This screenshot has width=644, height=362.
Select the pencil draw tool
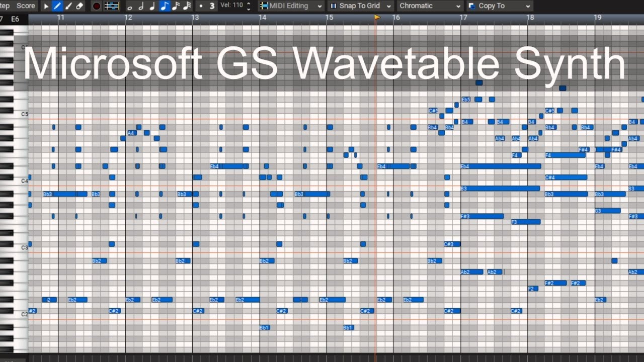pyautogui.click(x=57, y=6)
